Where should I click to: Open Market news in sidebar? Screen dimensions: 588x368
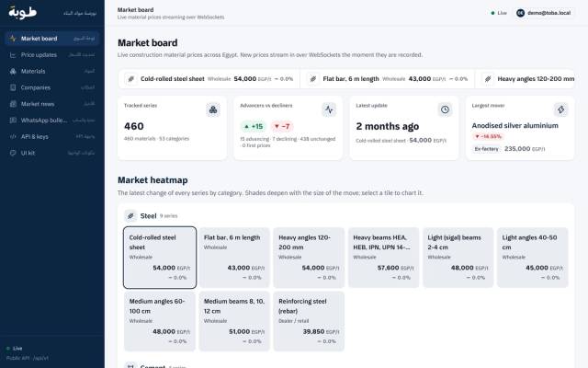52,104
